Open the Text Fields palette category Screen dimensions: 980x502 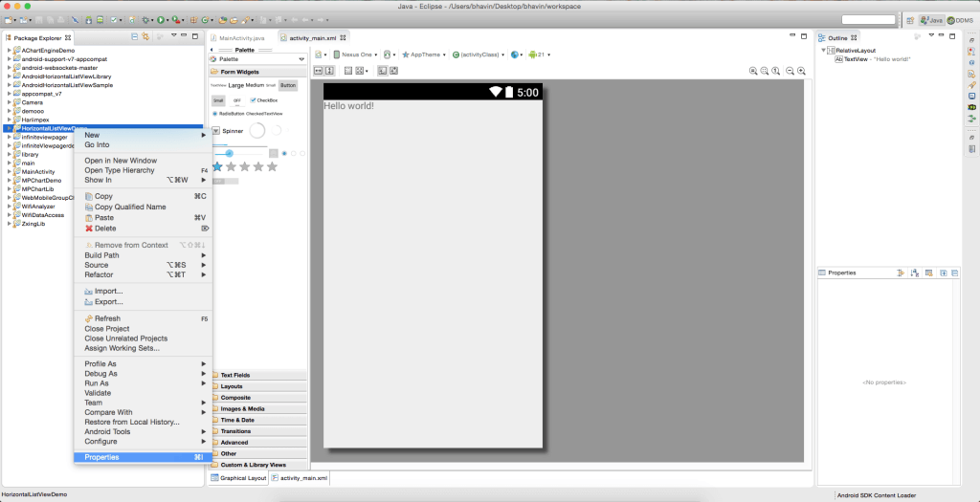(258, 375)
